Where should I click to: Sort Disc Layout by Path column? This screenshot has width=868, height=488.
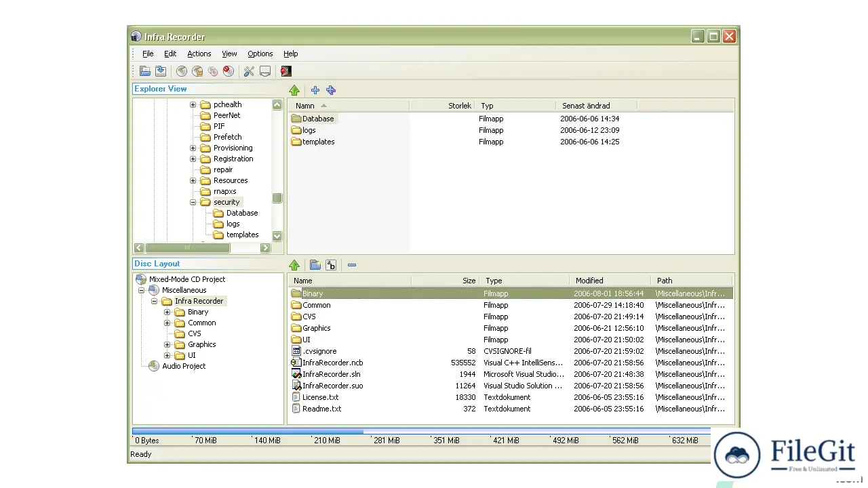(692, 281)
